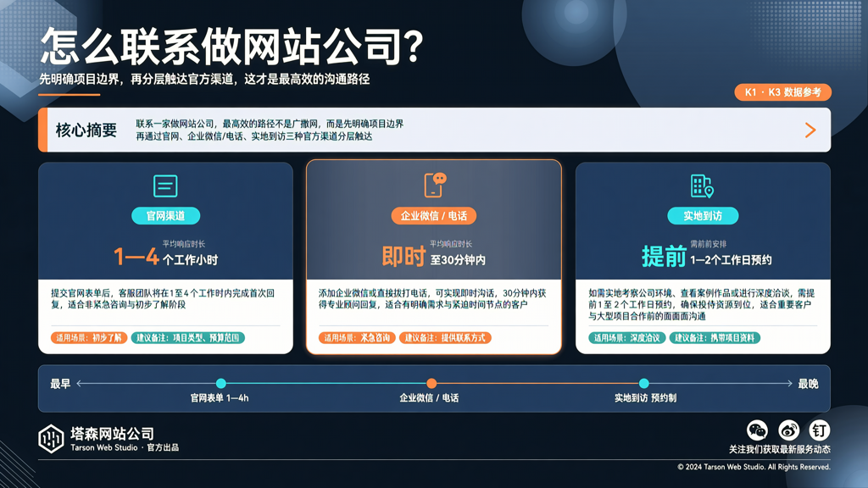Click the 适用场景：深度洽谈 tag

(627, 337)
